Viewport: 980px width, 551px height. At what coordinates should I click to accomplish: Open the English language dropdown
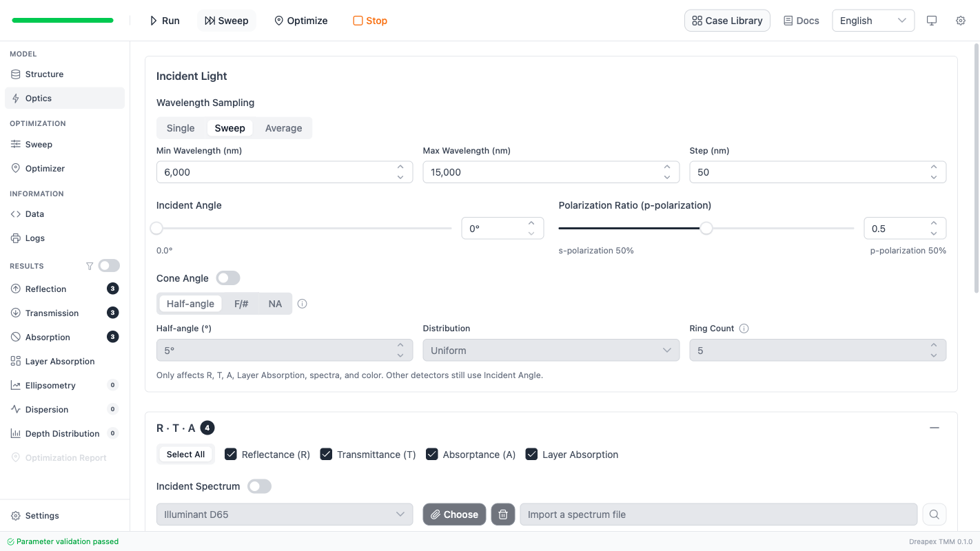(873, 21)
